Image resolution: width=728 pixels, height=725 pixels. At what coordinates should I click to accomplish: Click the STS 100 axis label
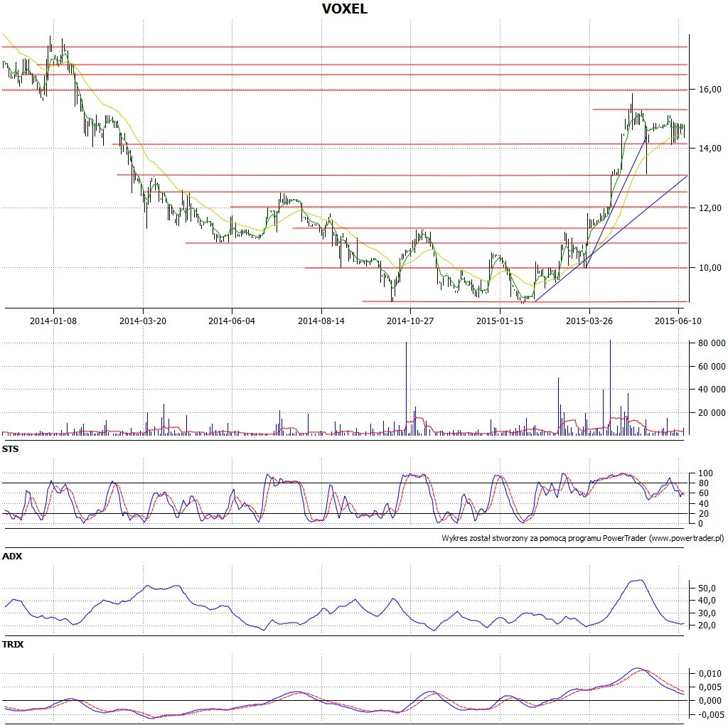coord(706,473)
